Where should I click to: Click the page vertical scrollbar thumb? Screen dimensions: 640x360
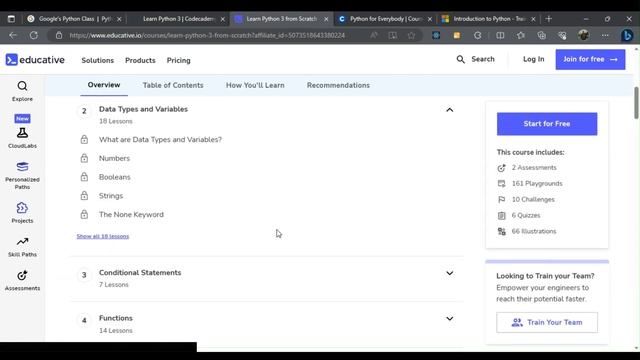coord(636,103)
